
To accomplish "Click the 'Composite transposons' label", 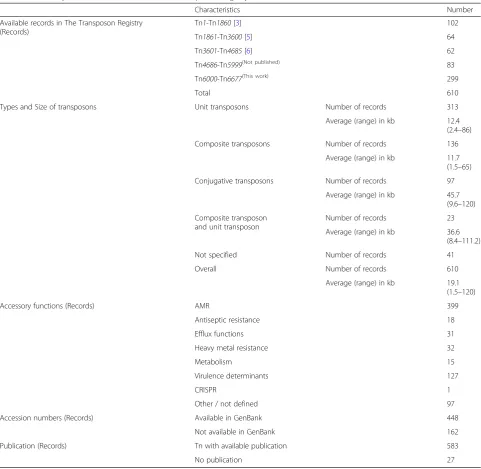I will click(x=232, y=144).
